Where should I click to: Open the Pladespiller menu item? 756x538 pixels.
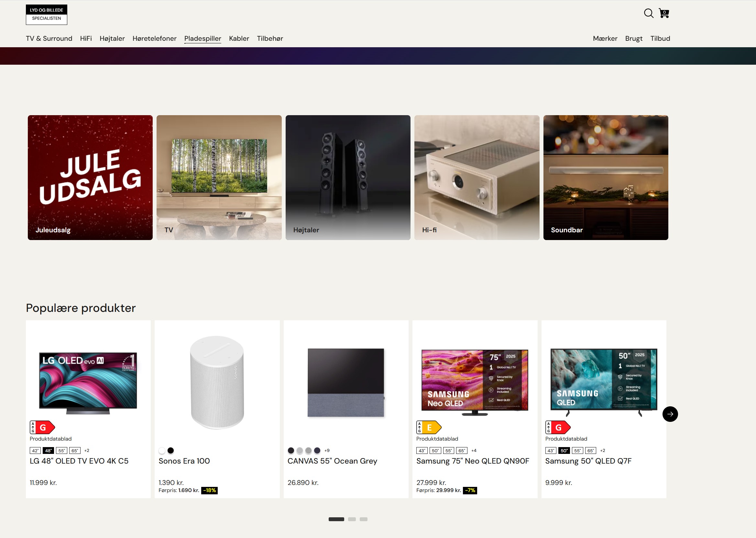(x=203, y=38)
